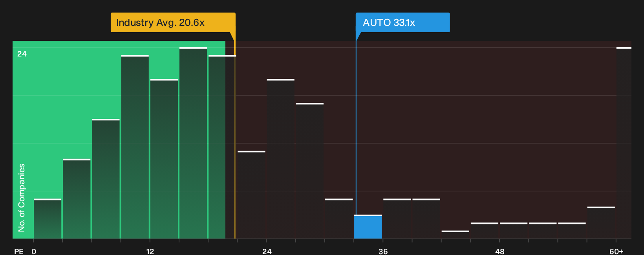Viewport: 644px width, 255px height.
Task: Click the histogram bar starting at PE 48
Action: pyautogui.click(x=514, y=231)
